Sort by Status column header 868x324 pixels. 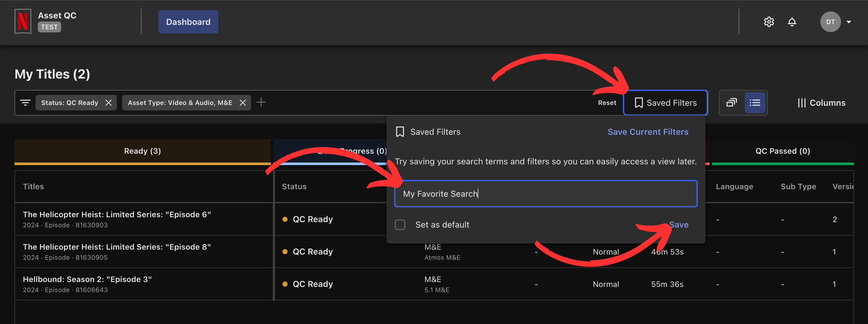(x=294, y=186)
